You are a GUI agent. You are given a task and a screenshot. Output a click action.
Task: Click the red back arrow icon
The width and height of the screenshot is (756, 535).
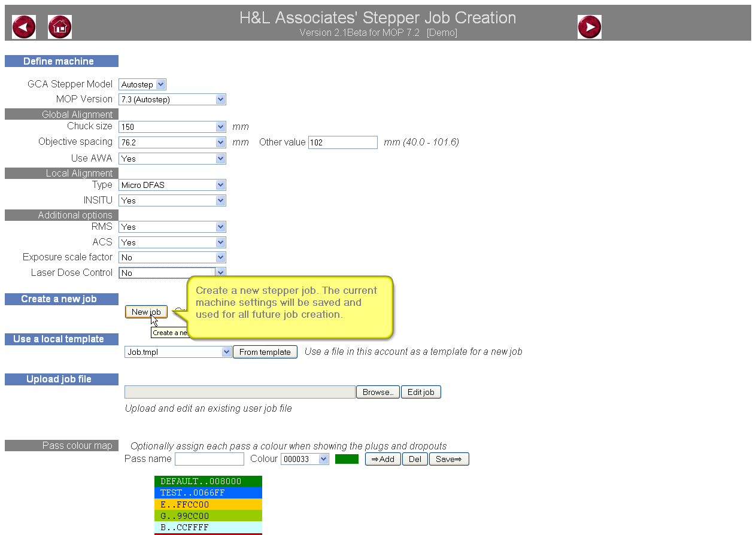(24, 27)
